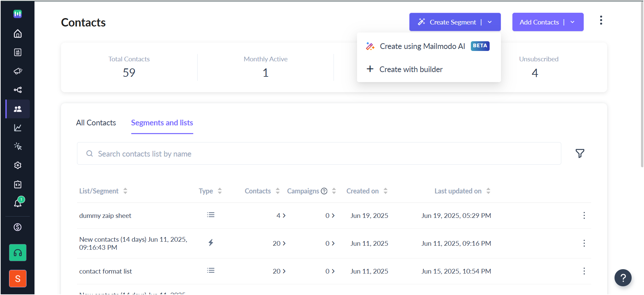
Task: Open the code snippet icon in sidebar
Action: tap(18, 184)
